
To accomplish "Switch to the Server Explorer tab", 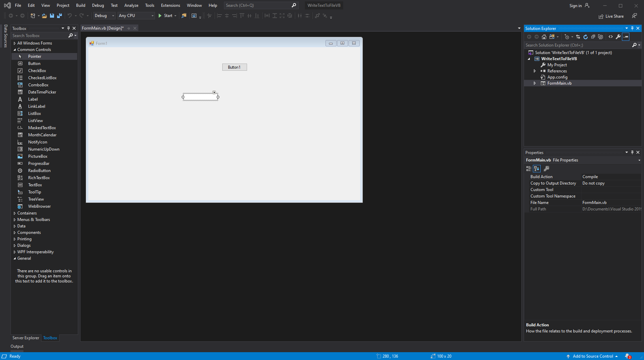I will click(25, 338).
